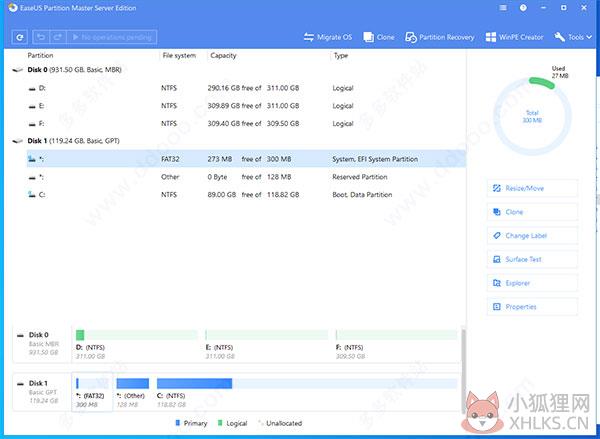Screen dimensions: 600x439
Task: Open the Migrate OS wizard
Action: tap(328, 37)
